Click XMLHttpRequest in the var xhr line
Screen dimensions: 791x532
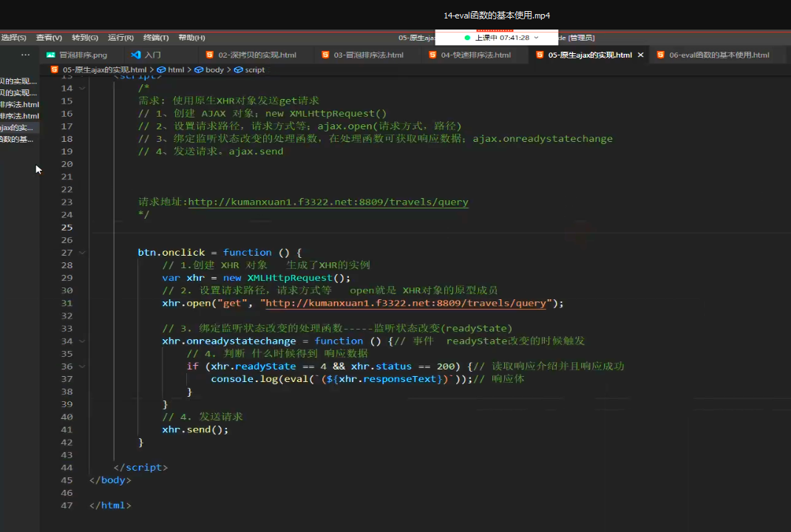[x=290, y=278]
